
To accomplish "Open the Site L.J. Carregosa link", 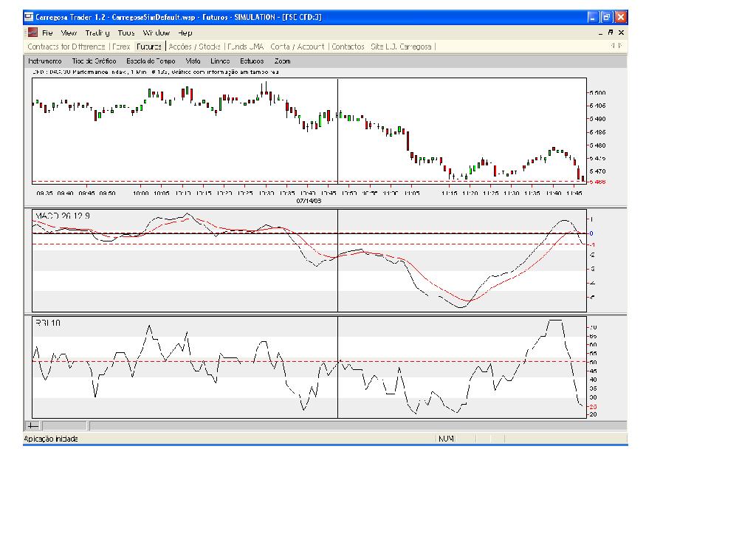I will (x=401, y=47).
